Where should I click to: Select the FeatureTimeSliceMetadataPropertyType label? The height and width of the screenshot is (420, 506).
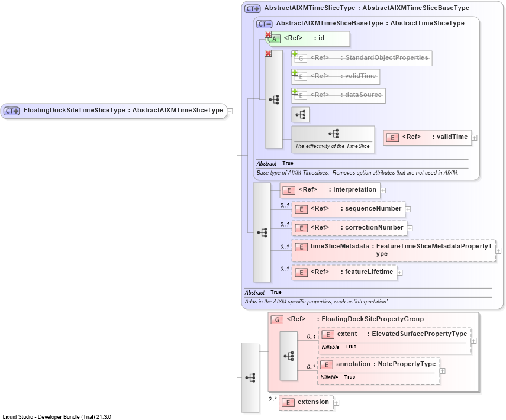tap(434, 250)
